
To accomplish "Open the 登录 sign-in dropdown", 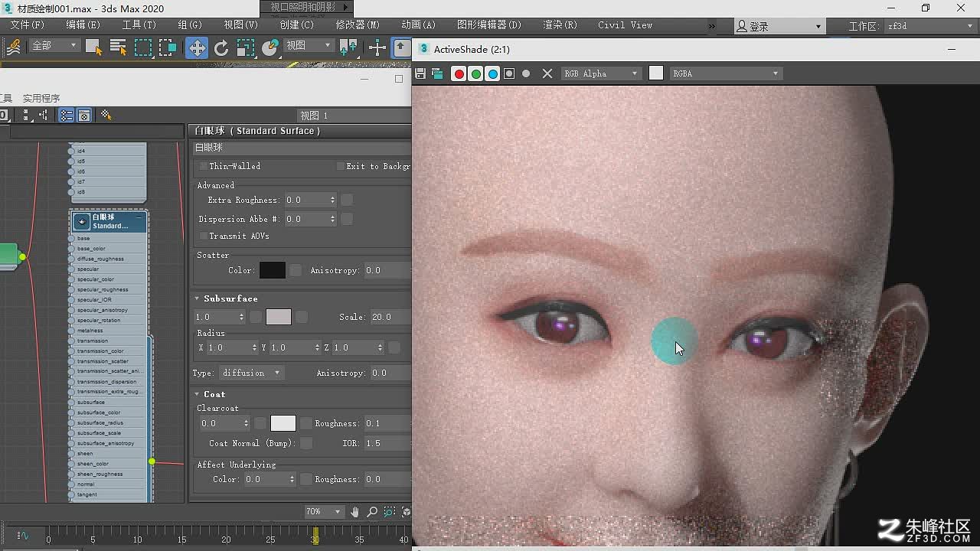I will click(779, 26).
